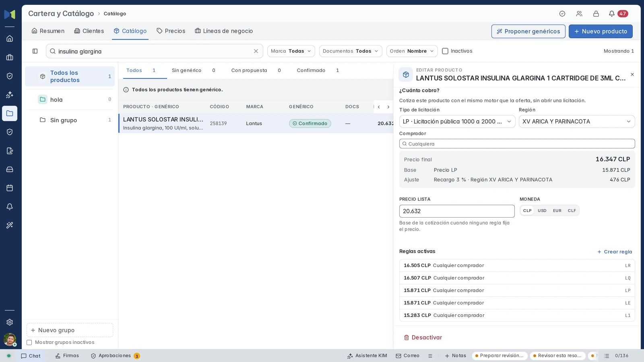Viewport: 644px width, 362px height.
Task: Open the bell icon in left sidebar
Action: [x=10, y=207]
